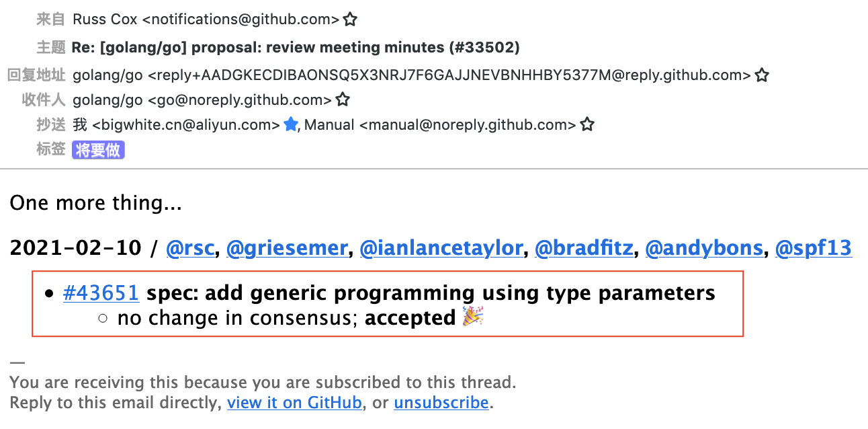Visit the @andybons profile link
This screenshot has height=429, width=868.
[703, 248]
